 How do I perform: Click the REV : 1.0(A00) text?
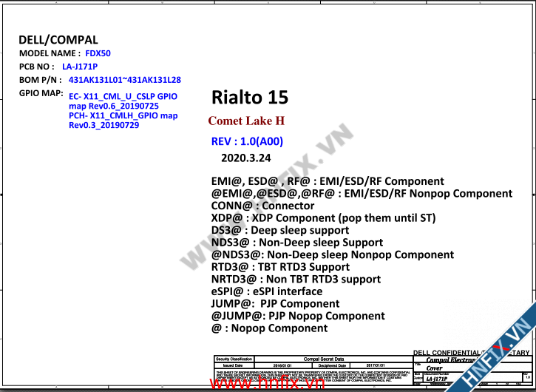point(247,141)
